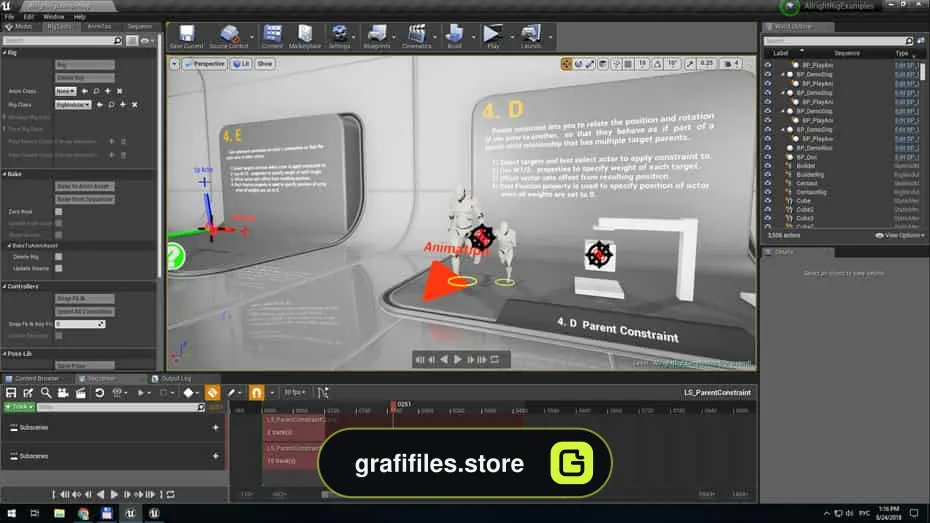Collapse the Pose Lib section

coord(4,354)
